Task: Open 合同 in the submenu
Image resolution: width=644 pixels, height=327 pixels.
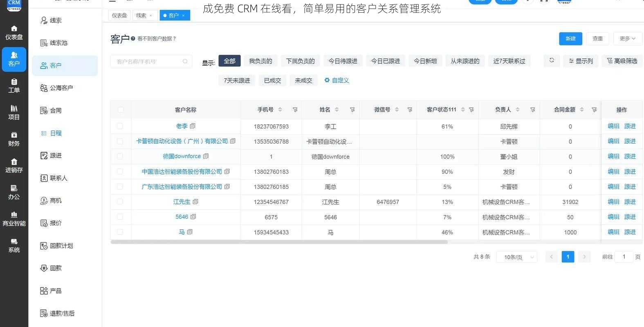Action: pos(65,110)
